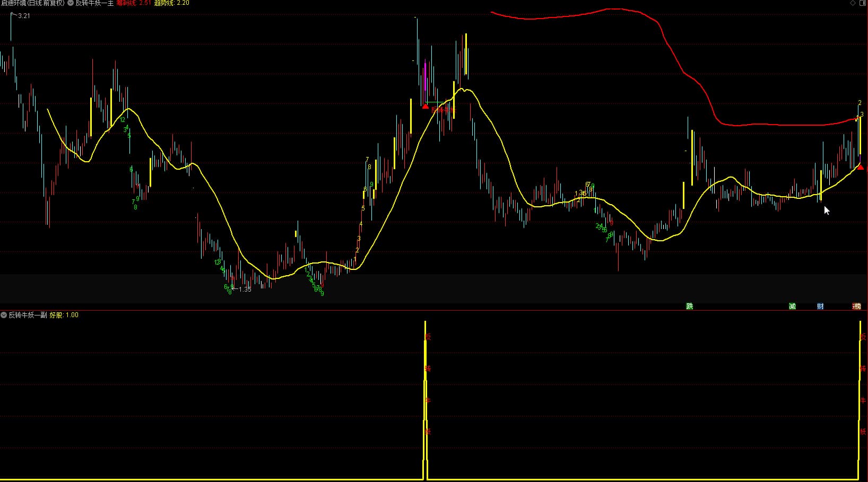Click the 启迪环境 (日线,前复权) title
The width and height of the screenshot is (868, 482).
(32, 3)
